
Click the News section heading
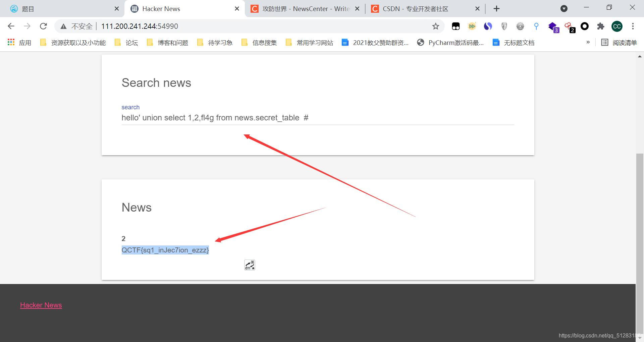(137, 208)
